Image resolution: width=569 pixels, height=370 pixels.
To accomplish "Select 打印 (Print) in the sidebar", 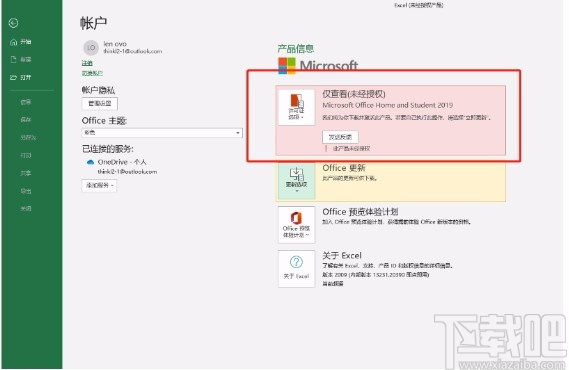I will click(x=26, y=155).
